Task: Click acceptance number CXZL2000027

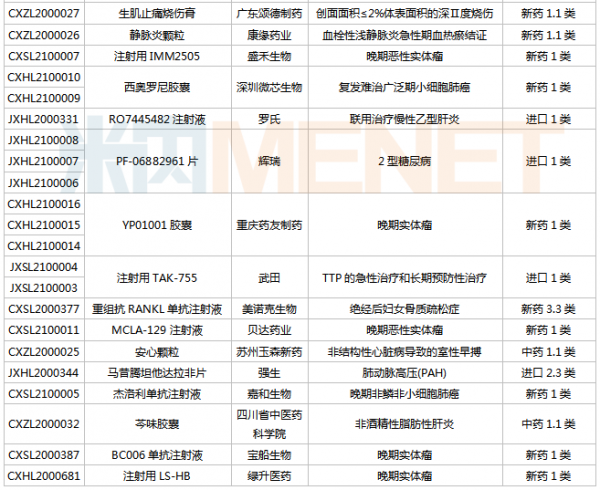Action: pyautogui.click(x=44, y=15)
